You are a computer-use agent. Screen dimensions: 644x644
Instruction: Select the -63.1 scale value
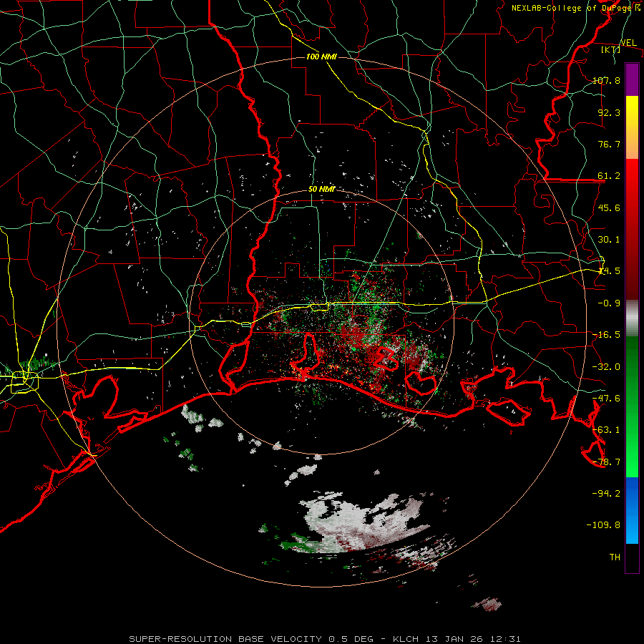click(606, 429)
